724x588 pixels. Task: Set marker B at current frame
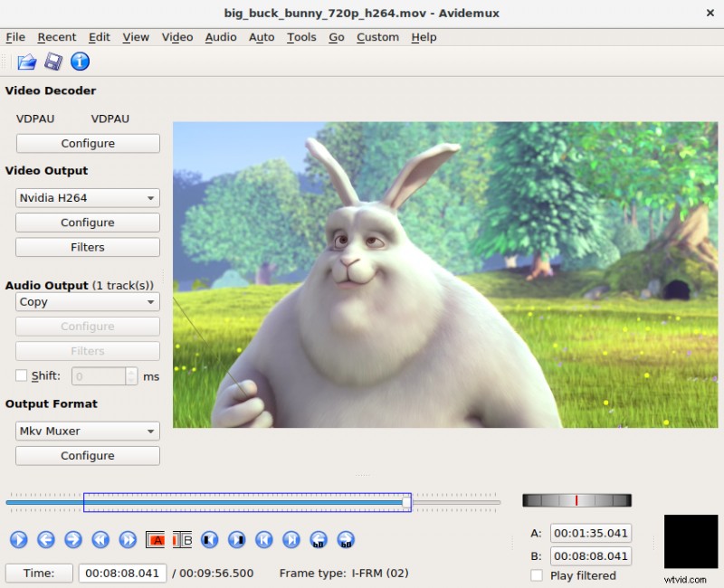point(184,539)
